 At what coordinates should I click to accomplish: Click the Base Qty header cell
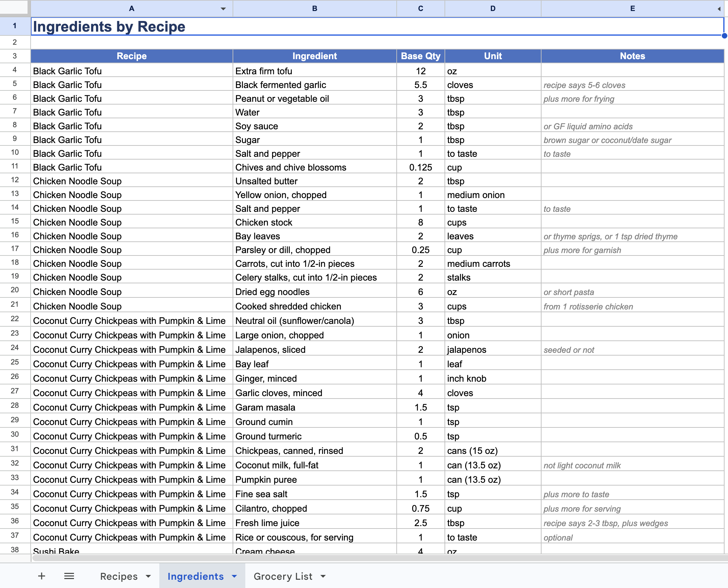[x=421, y=56]
